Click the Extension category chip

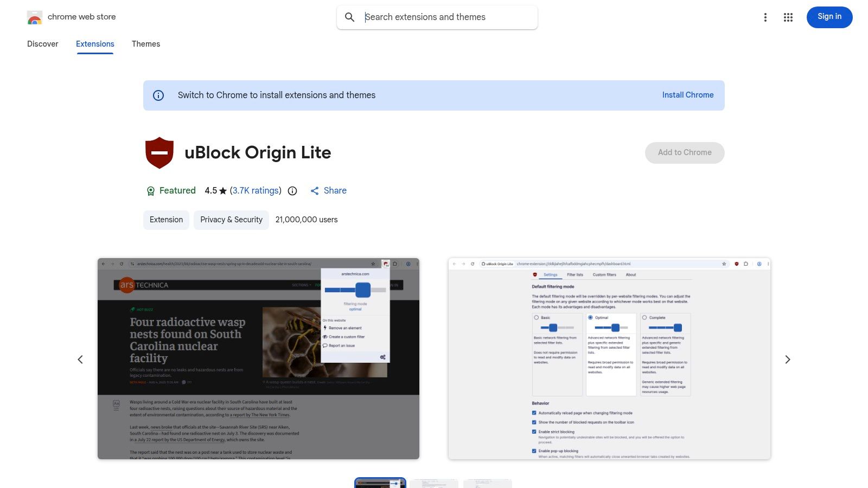tap(166, 220)
